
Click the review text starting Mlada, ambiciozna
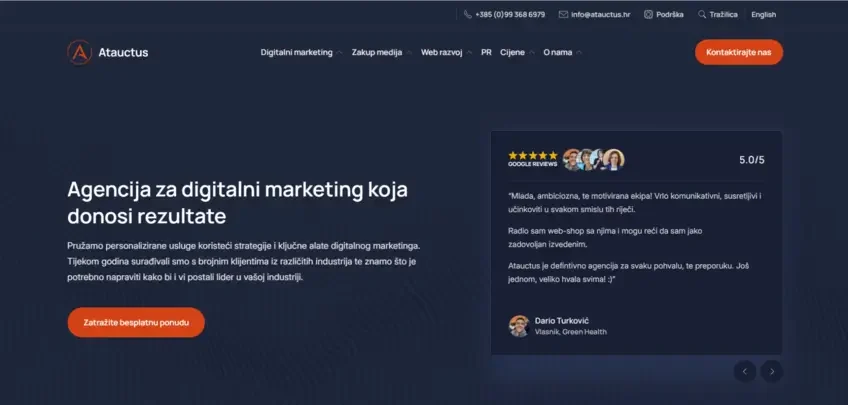635,202
